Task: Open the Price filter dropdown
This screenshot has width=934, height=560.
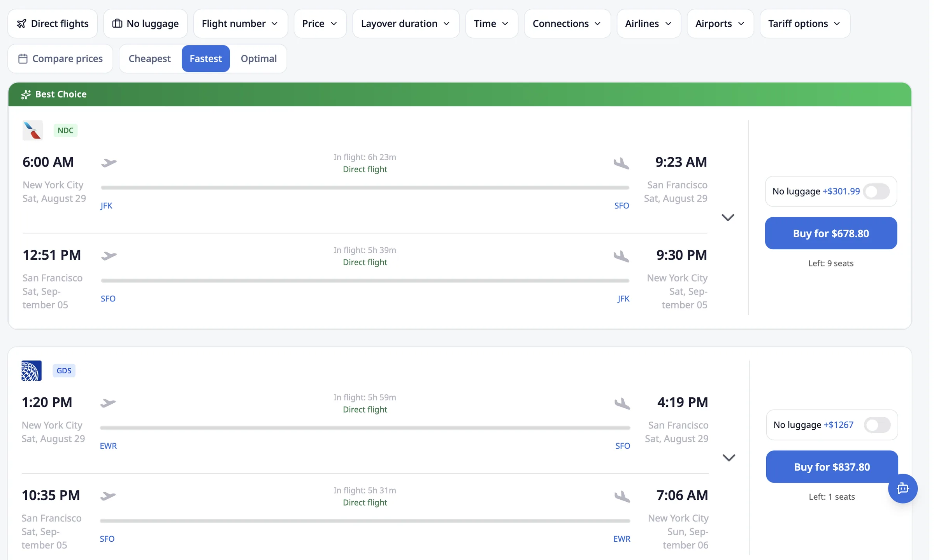Action: (320, 24)
